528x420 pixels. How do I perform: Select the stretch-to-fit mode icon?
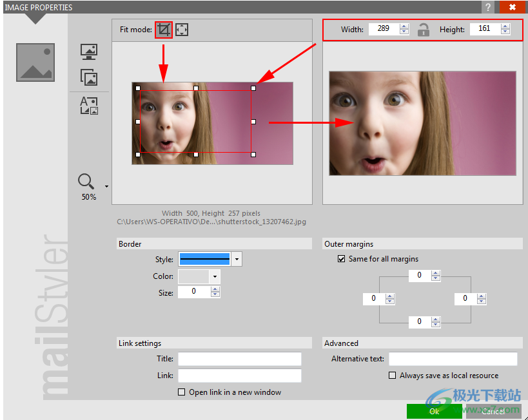tap(182, 30)
